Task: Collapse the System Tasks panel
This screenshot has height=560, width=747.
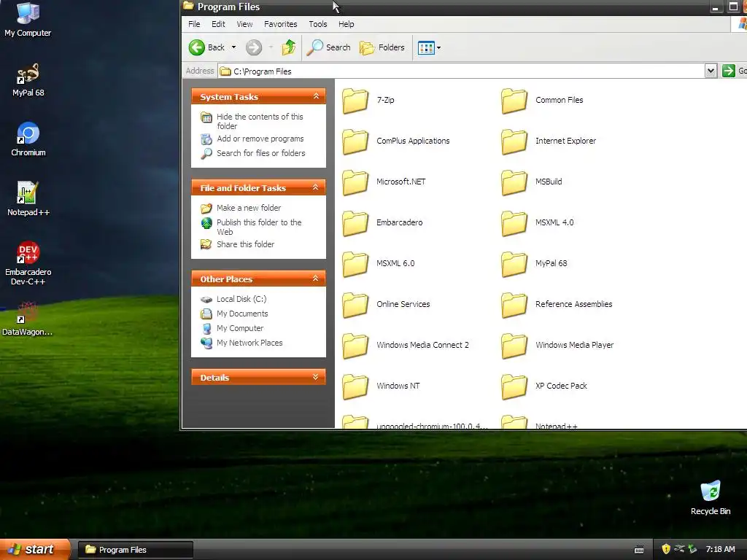Action: click(316, 97)
